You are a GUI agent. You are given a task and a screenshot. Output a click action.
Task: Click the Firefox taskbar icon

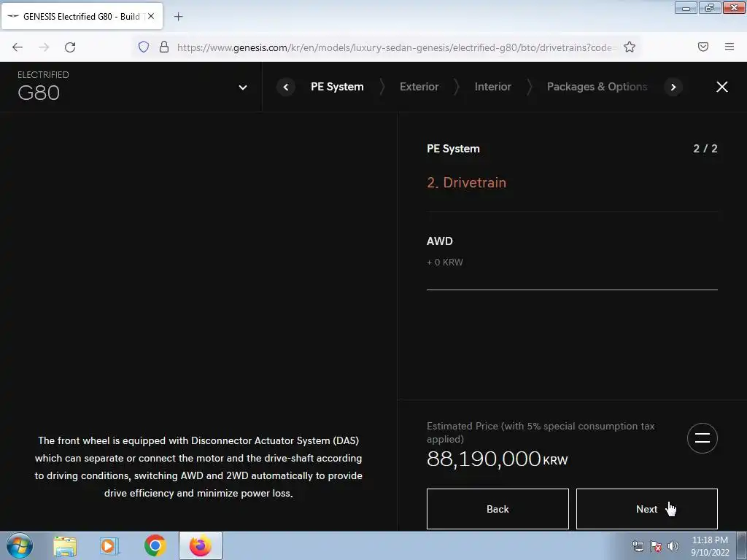201,545
